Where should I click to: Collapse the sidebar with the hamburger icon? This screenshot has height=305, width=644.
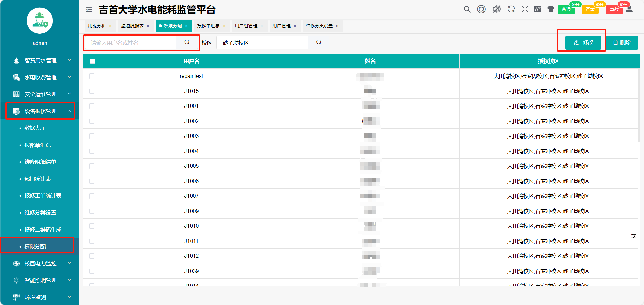point(89,10)
